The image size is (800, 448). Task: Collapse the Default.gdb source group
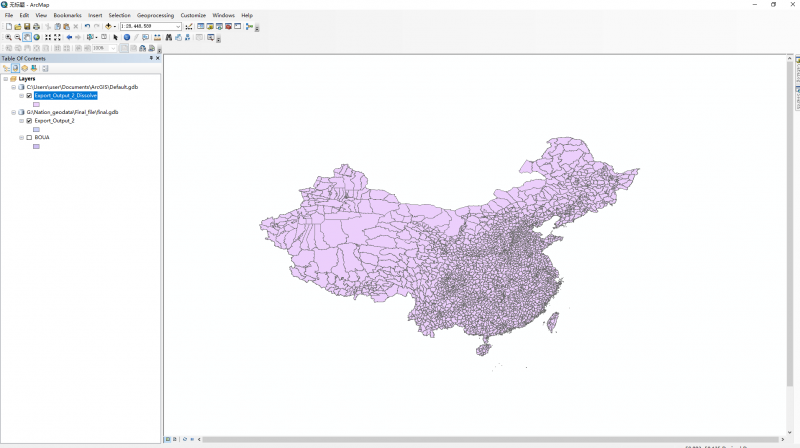(x=13, y=87)
